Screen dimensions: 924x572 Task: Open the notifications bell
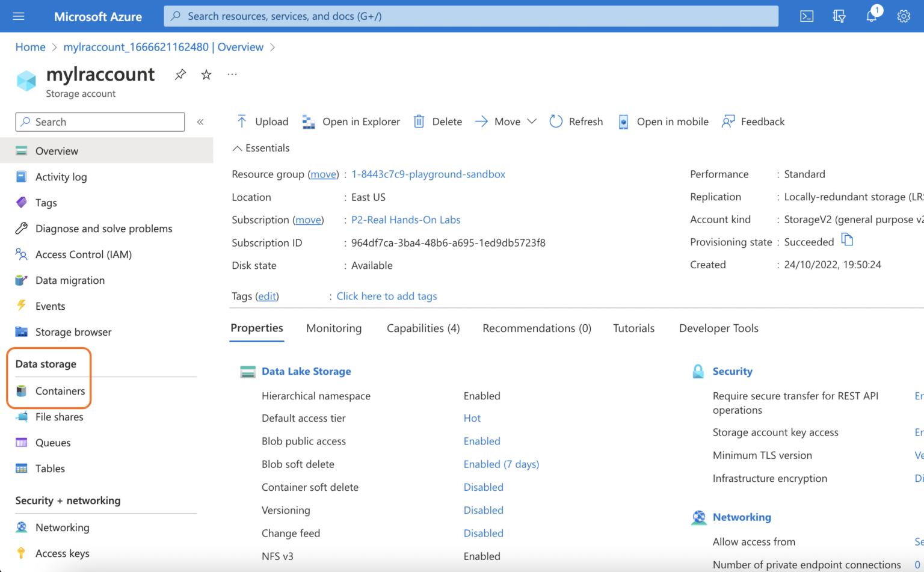[871, 16]
